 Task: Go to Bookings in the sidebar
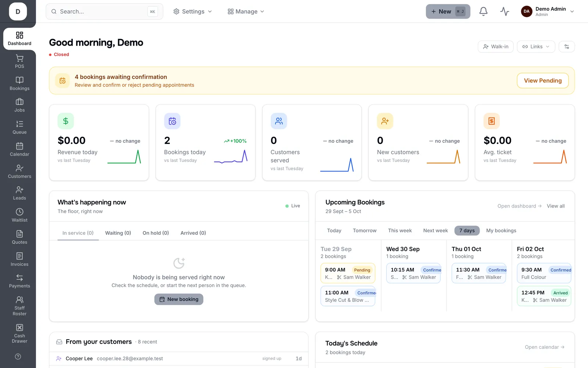click(19, 84)
